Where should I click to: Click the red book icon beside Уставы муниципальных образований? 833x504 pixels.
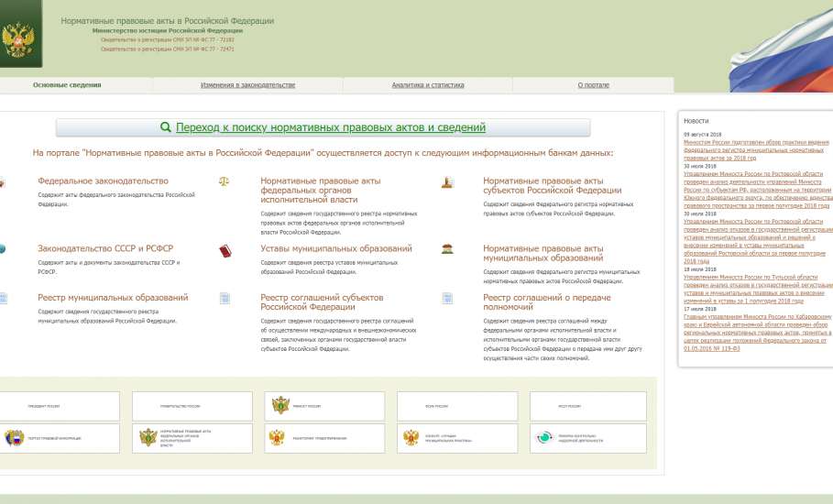[225, 250]
